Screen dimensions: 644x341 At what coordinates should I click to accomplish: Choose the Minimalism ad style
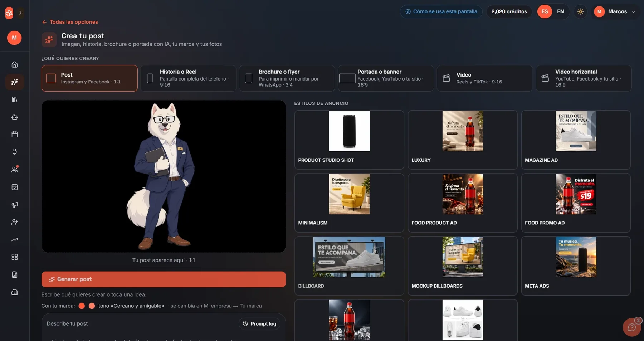[x=349, y=203]
